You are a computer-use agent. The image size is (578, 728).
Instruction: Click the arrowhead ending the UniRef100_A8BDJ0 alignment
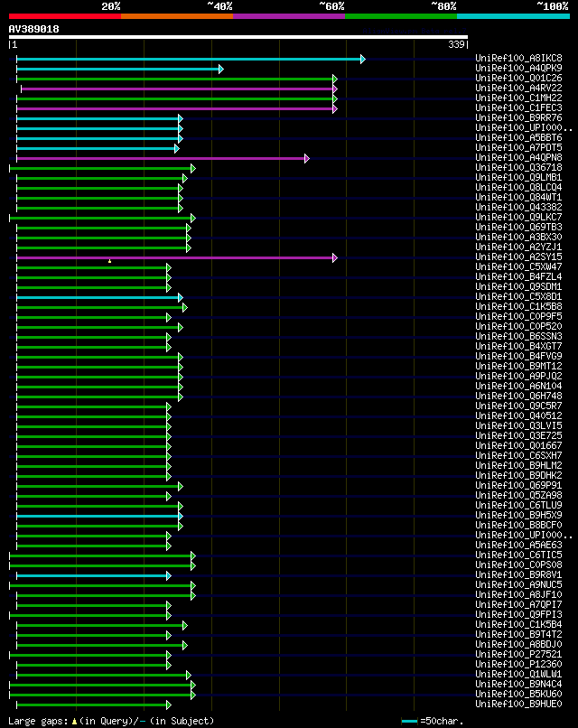[x=185, y=646]
